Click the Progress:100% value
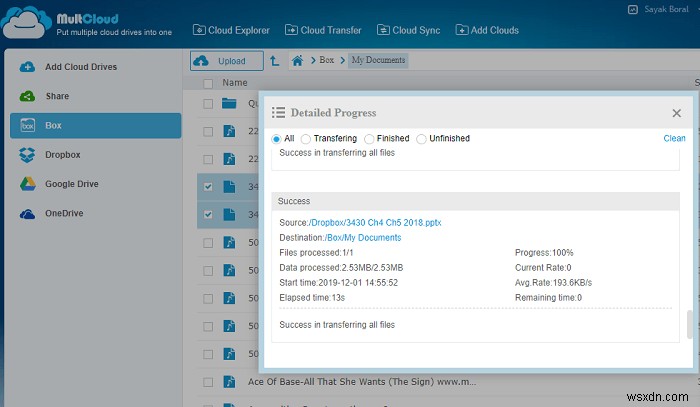Image resolution: width=700 pixels, height=407 pixels. pyautogui.click(x=544, y=253)
